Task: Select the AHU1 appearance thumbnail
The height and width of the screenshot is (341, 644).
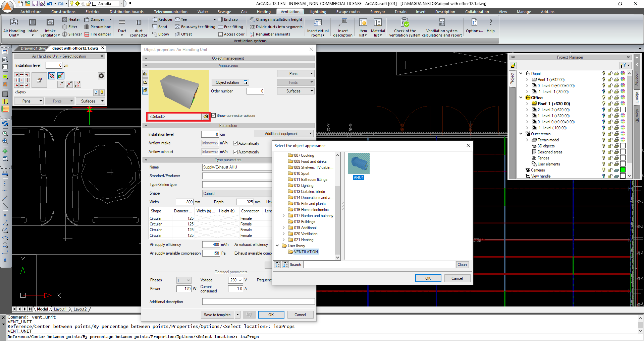Action: 359,166
